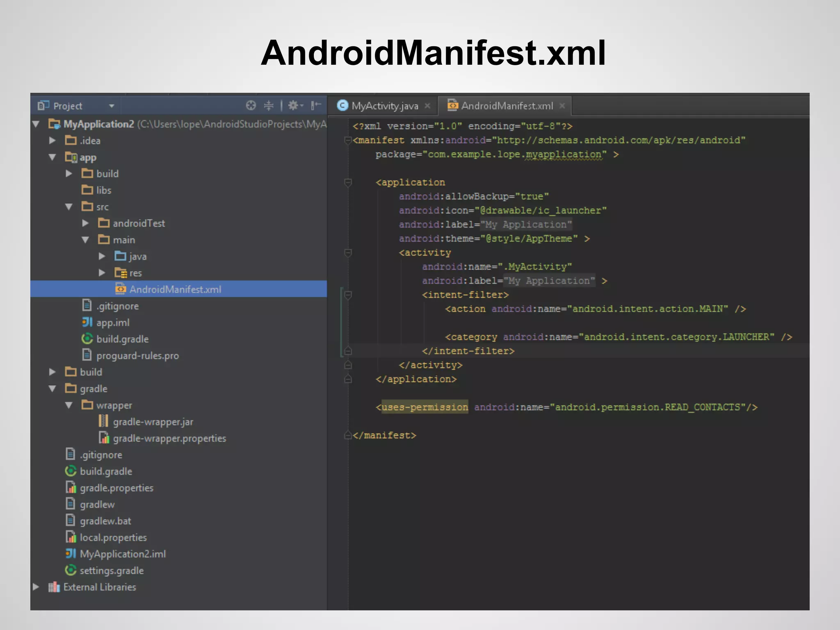Close the MyActivity.java tab

[x=427, y=106]
